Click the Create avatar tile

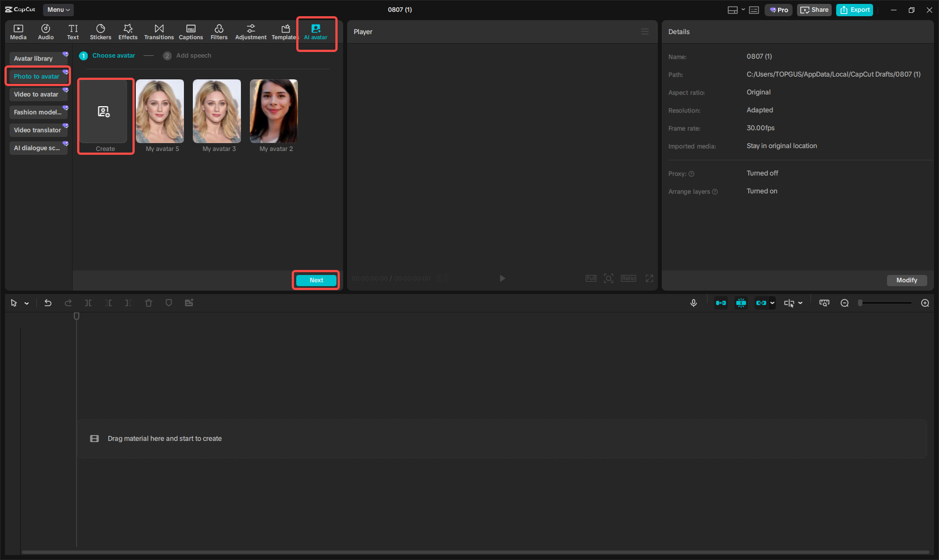[103, 111]
